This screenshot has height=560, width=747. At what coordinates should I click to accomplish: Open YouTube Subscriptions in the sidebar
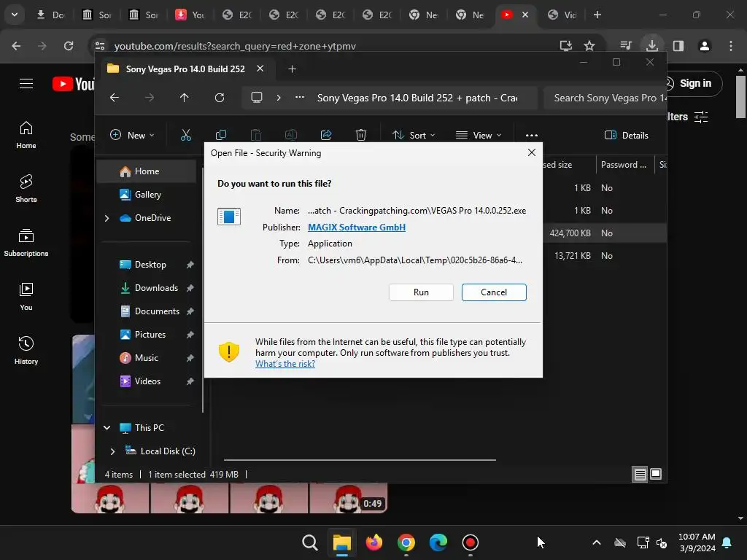26,242
